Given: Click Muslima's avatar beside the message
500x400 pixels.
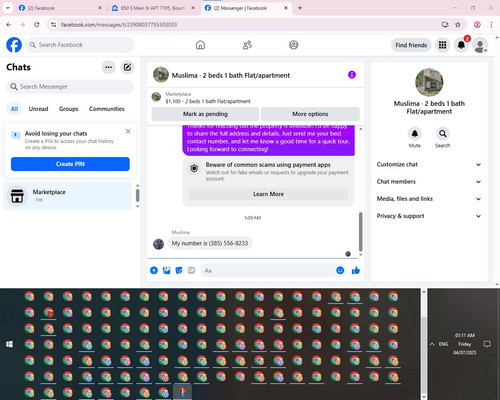Looking at the screenshot, I should pos(158,244).
